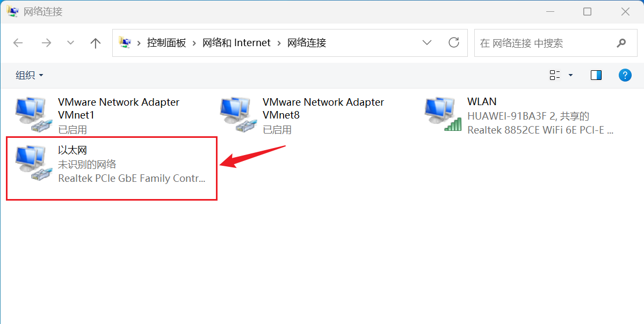Screen dimensions: 644x324
Task: Select the VMware Network Adapter VMnet1 icon
Action: (34, 115)
